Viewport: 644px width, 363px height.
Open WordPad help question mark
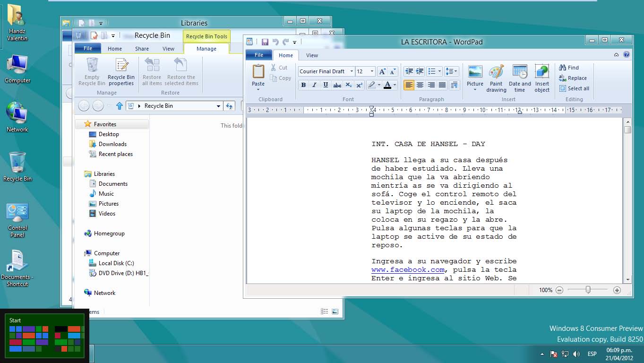(x=627, y=55)
